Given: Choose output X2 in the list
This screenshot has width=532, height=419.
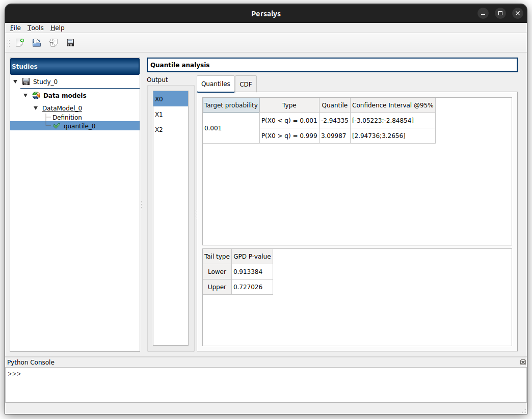Looking at the screenshot, I should pyautogui.click(x=159, y=130).
